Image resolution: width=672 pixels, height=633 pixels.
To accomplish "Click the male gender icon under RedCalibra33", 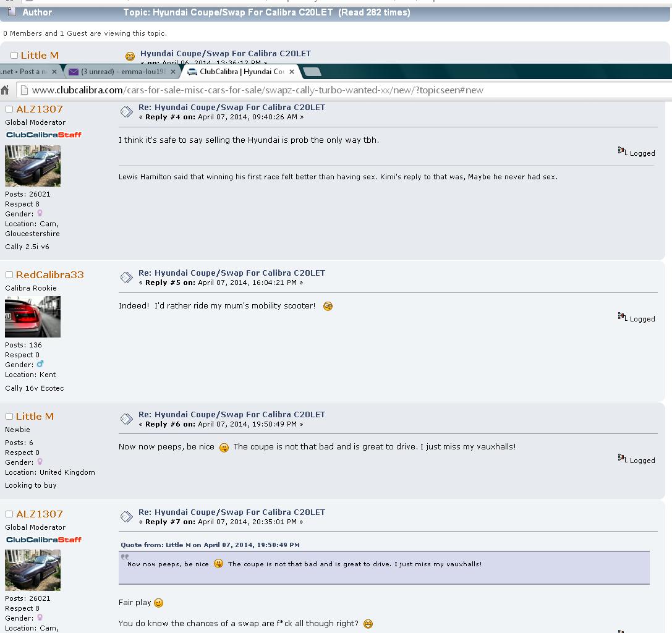I will click(x=40, y=365).
